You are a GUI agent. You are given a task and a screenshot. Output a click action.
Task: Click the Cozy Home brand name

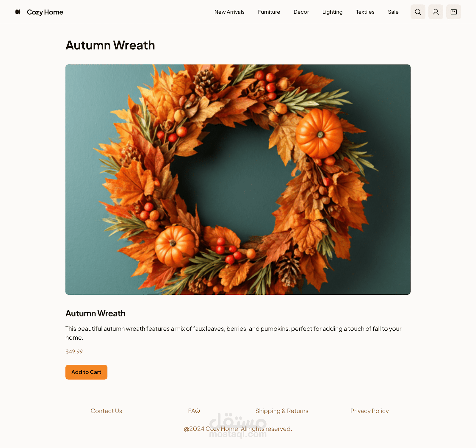[x=45, y=12]
